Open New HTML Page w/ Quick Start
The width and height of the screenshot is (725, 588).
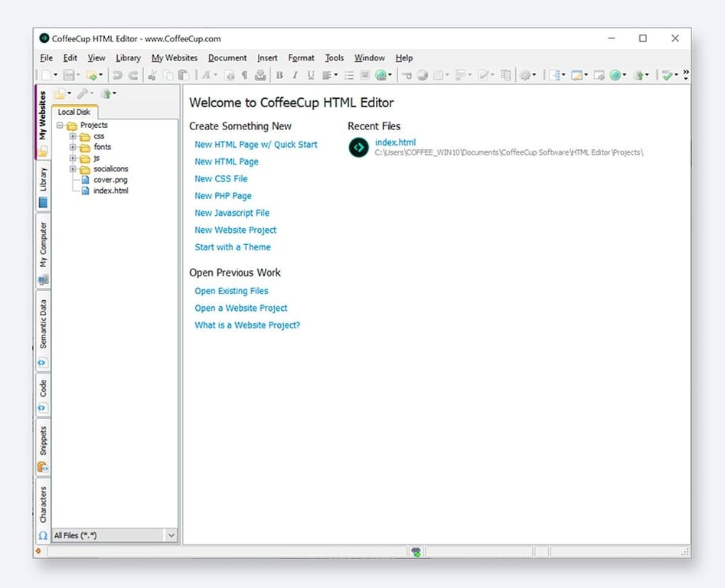(x=256, y=144)
